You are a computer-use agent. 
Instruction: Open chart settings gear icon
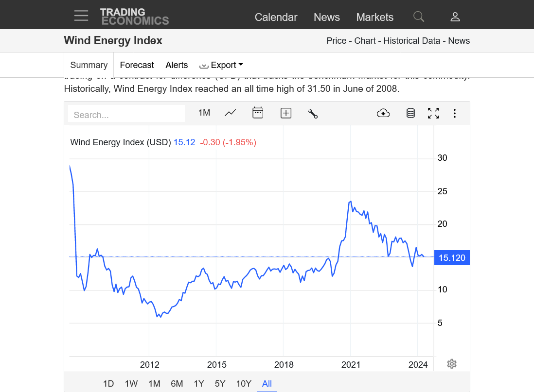(x=452, y=364)
